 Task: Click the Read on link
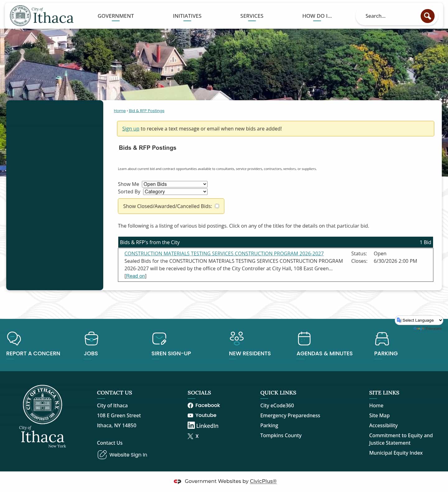pos(135,276)
